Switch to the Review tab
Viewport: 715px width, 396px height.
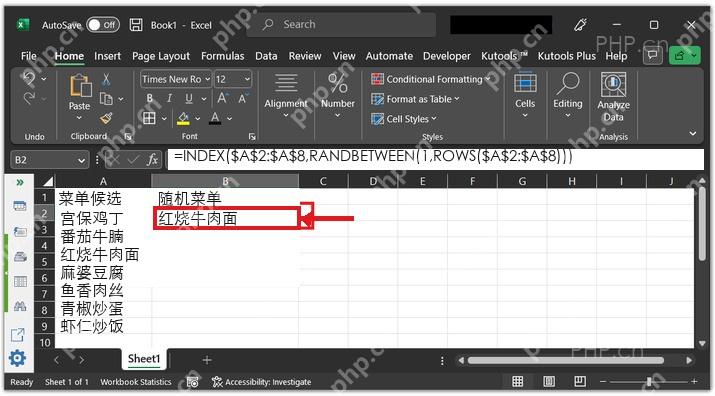(305, 56)
